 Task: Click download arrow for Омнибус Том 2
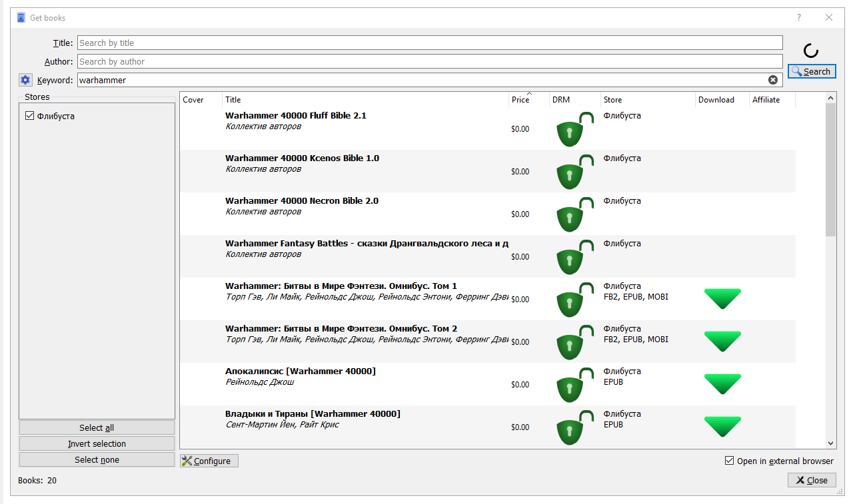722,342
